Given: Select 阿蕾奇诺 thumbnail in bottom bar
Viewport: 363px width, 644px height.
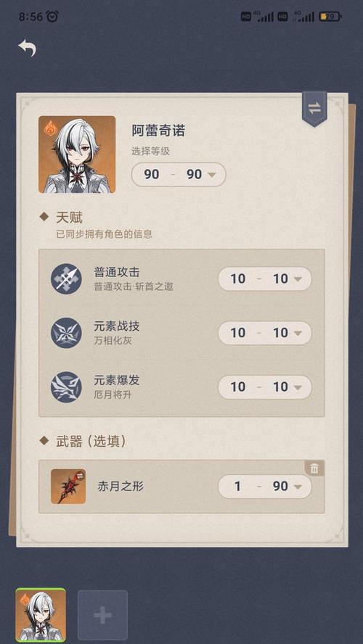Looking at the screenshot, I should (x=41, y=615).
